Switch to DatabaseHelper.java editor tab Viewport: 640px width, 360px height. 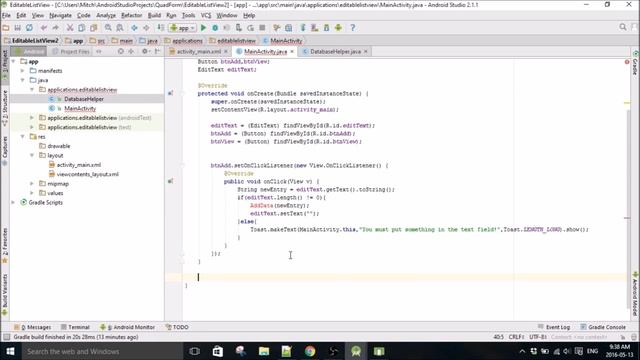(335, 51)
